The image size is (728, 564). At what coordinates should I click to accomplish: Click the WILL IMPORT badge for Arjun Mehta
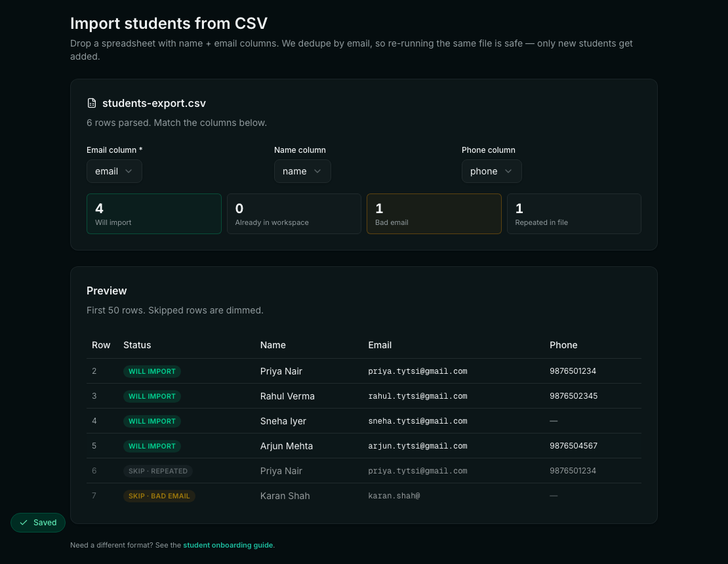(x=152, y=446)
